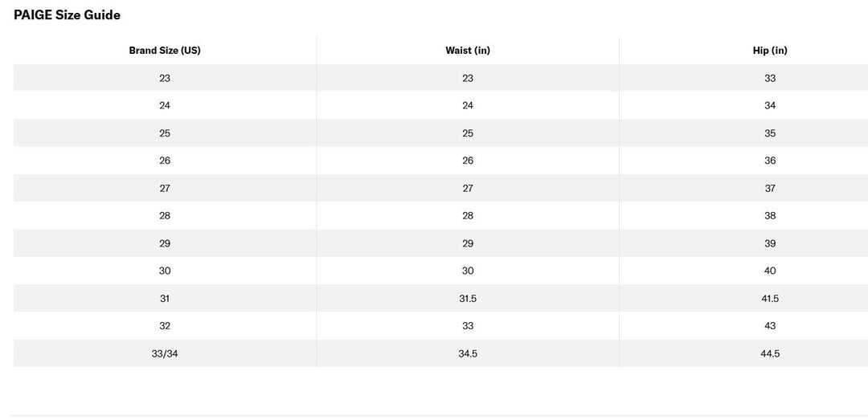This screenshot has width=868, height=420.
Task: Click brand size 27 cell
Action: pos(165,188)
